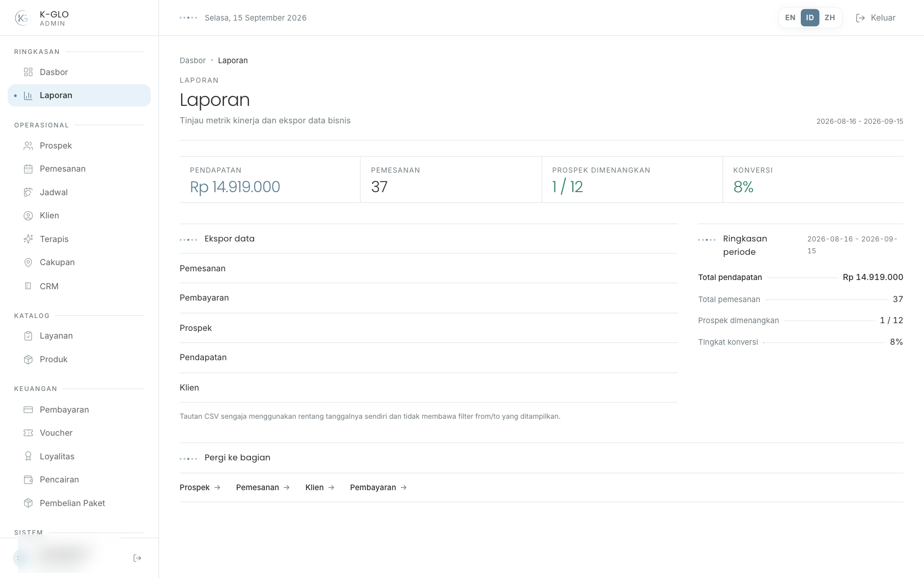Click the 'Tingkat konversi' summary row label
Viewport: 924px width, 578px height.
(x=728, y=342)
